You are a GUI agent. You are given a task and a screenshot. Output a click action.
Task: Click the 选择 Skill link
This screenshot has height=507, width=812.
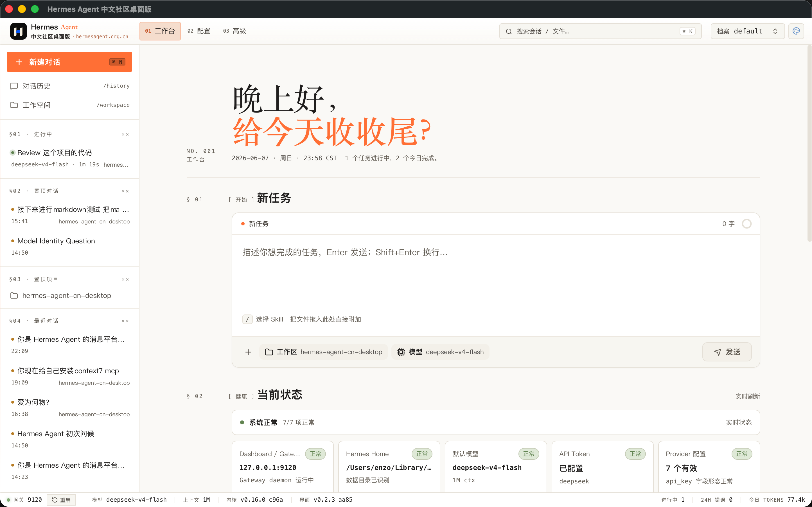point(269,319)
